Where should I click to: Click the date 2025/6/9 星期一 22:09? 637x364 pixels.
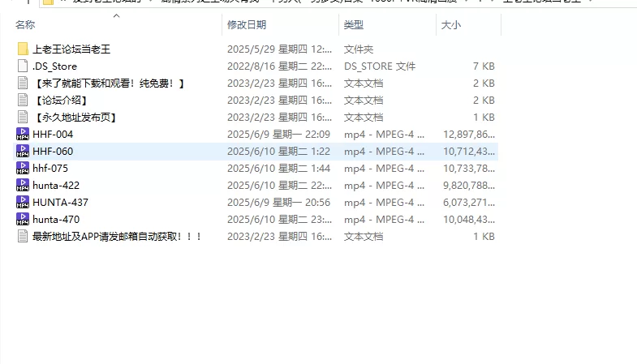point(278,134)
